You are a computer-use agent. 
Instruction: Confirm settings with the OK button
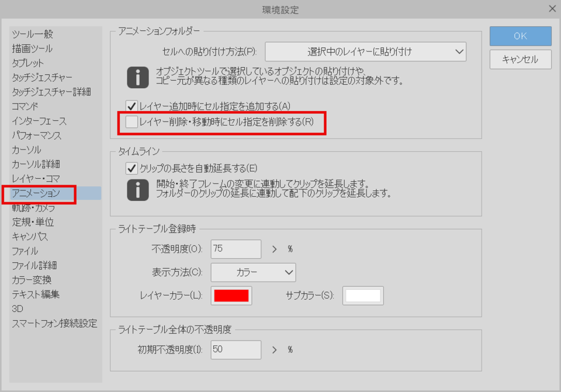tap(520, 36)
